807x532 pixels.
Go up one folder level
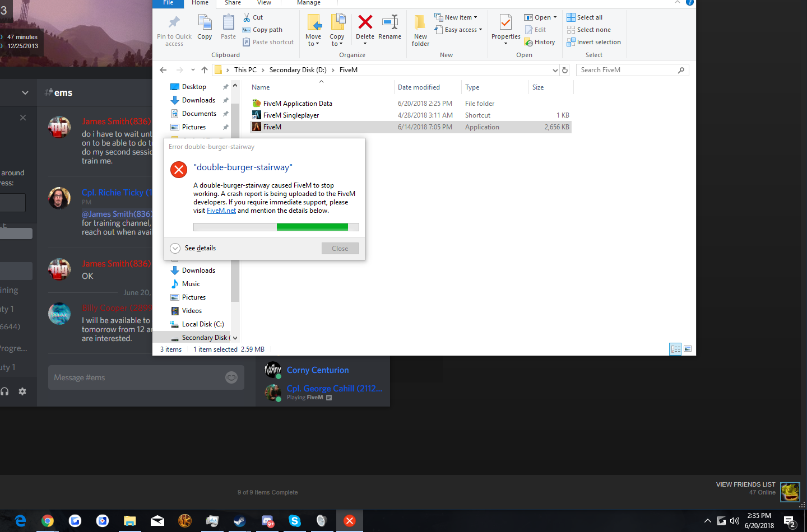205,70
